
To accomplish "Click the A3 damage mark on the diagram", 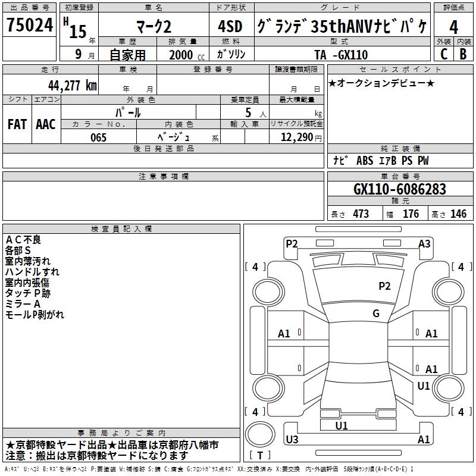I will point(424,244).
